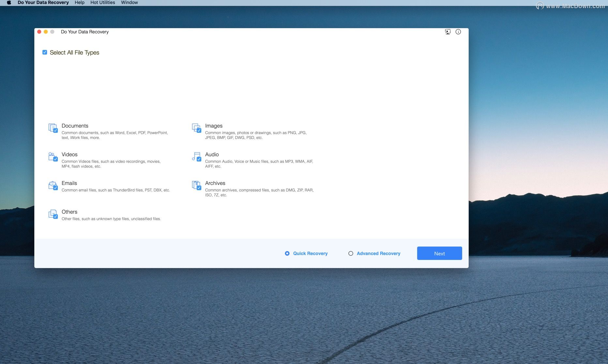Open the info icon in title bar
The image size is (608, 364).
click(x=458, y=32)
